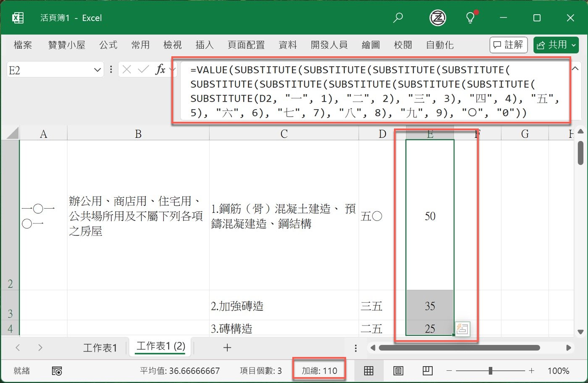Add a new sheet with plus icon
The height and width of the screenshot is (383, 588).
click(227, 347)
